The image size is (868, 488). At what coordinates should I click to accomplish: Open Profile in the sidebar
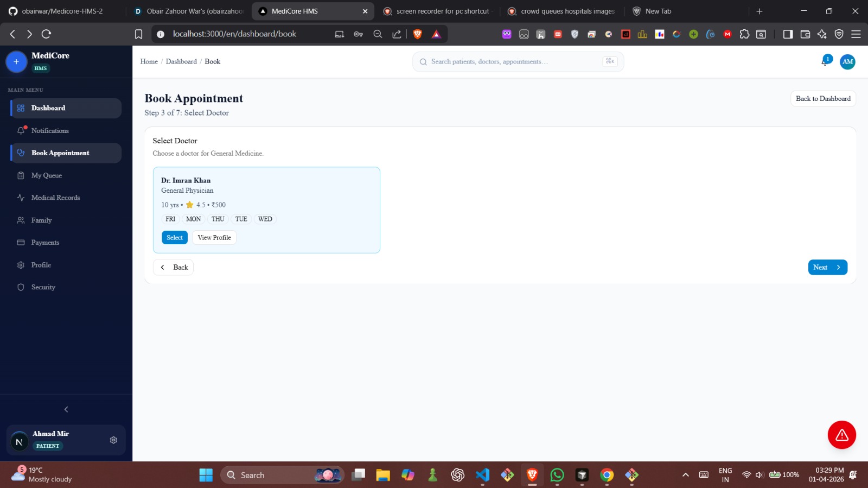pyautogui.click(x=66, y=265)
